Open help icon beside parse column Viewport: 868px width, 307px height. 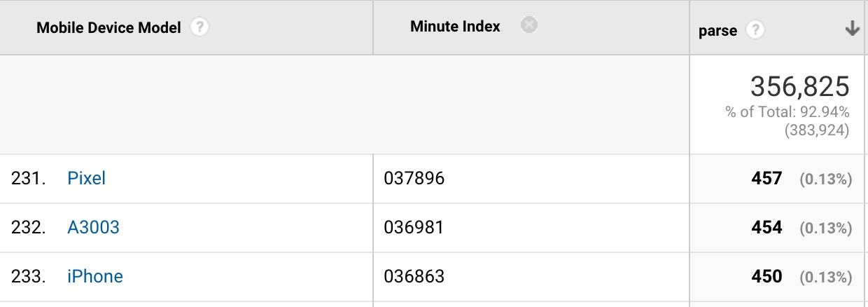[755, 30]
